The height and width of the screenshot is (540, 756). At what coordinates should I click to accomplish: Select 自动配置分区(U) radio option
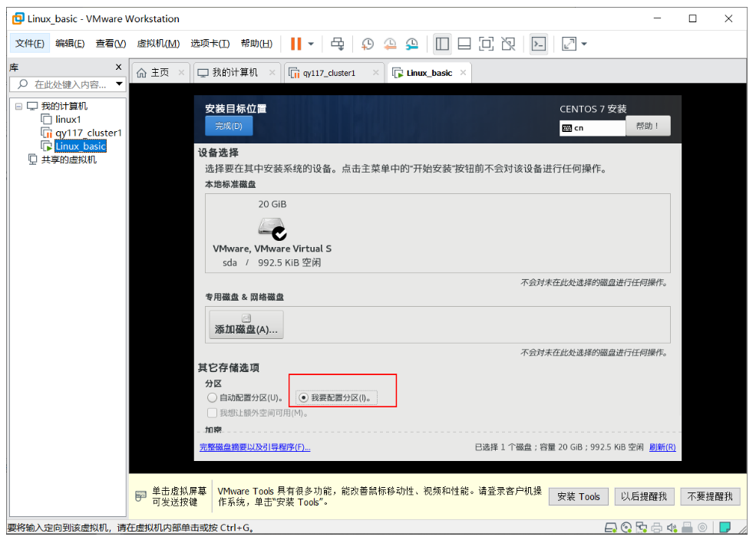coord(244,398)
